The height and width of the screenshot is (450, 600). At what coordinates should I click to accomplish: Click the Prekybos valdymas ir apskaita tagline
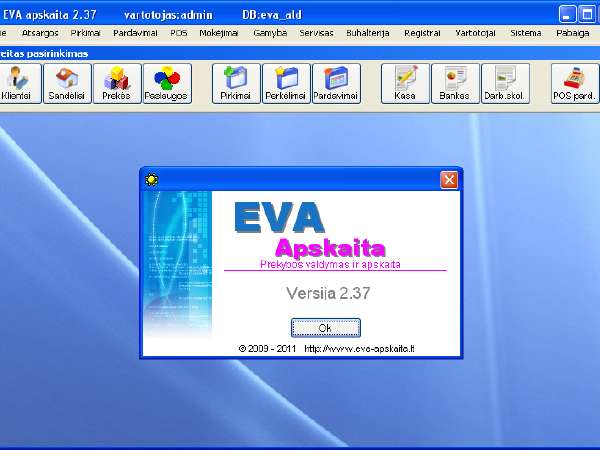pos(330,264)
